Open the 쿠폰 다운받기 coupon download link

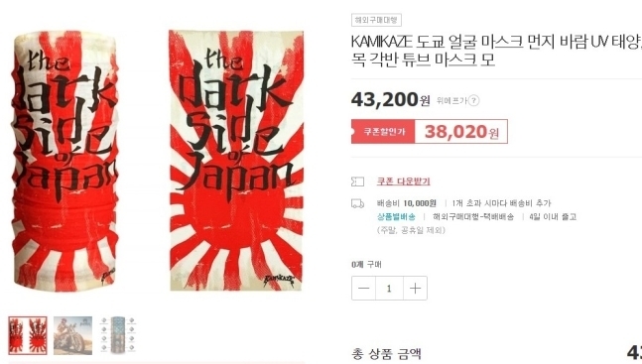click(403, 181)
